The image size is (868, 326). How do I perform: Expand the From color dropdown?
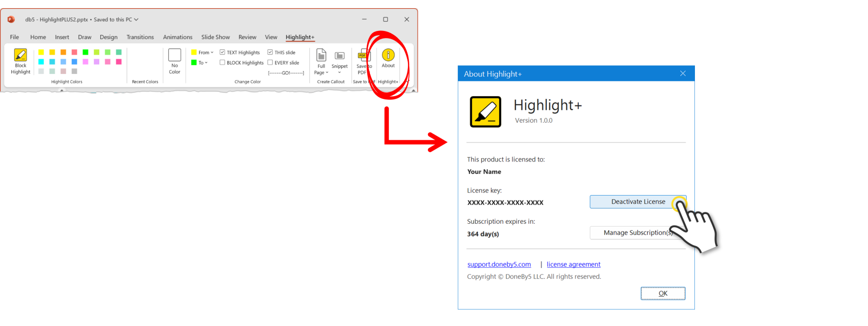[212, 53]
